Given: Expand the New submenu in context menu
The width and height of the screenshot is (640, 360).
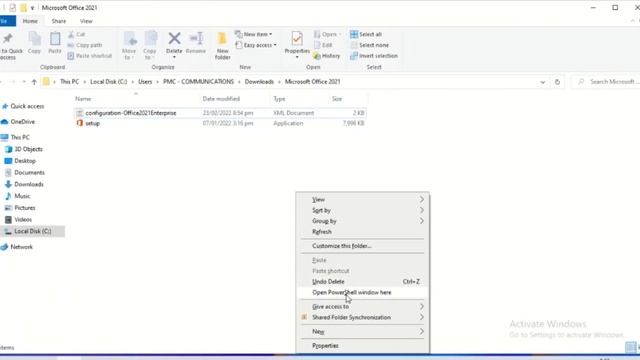Looking at the screenshot, I should [x=362, y=331].
